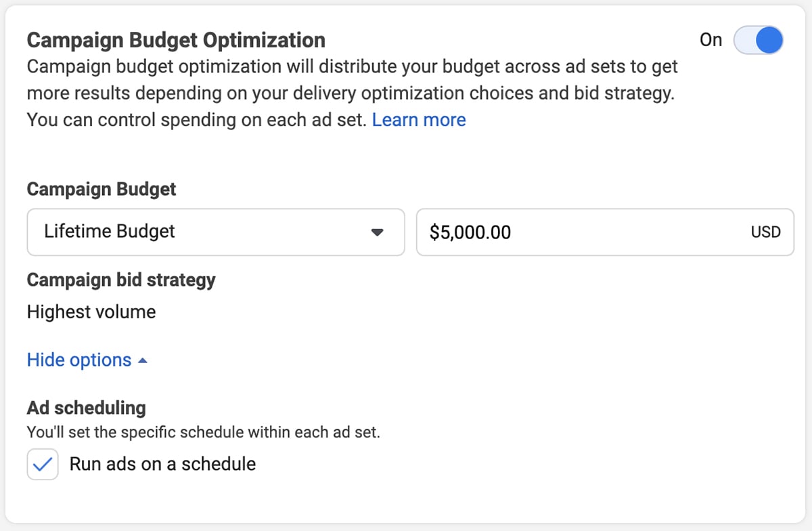812x531 pixels.
Task: Click the blue checkmark icon in the checkbox
Action: pyautogui.click(x=43, y=465)
